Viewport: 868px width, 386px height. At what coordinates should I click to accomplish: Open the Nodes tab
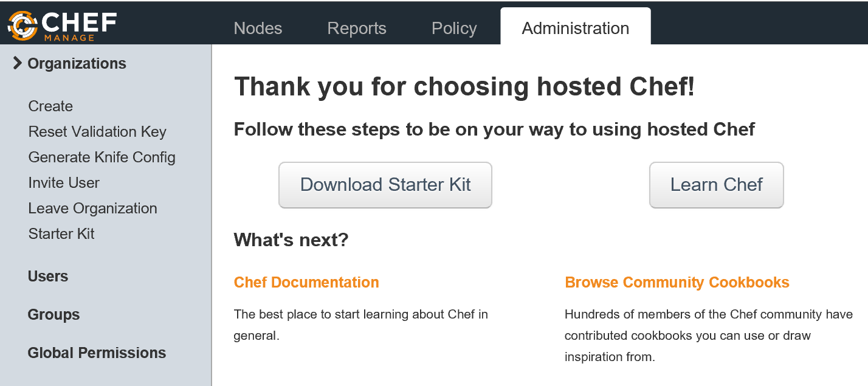pyautogui.click(x=258, y=28)
